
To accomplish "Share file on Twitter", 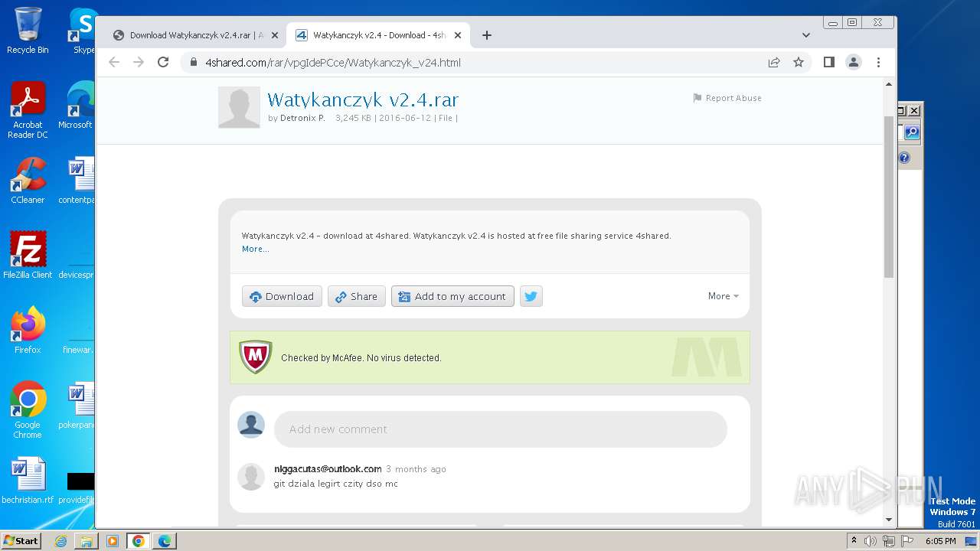I will pos(531,296).
